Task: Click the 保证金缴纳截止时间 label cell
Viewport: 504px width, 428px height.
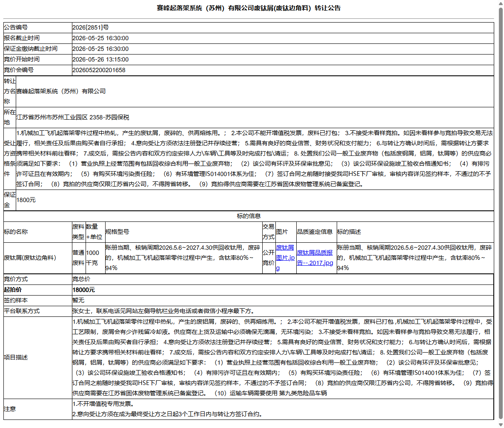Action: [37, 49]
